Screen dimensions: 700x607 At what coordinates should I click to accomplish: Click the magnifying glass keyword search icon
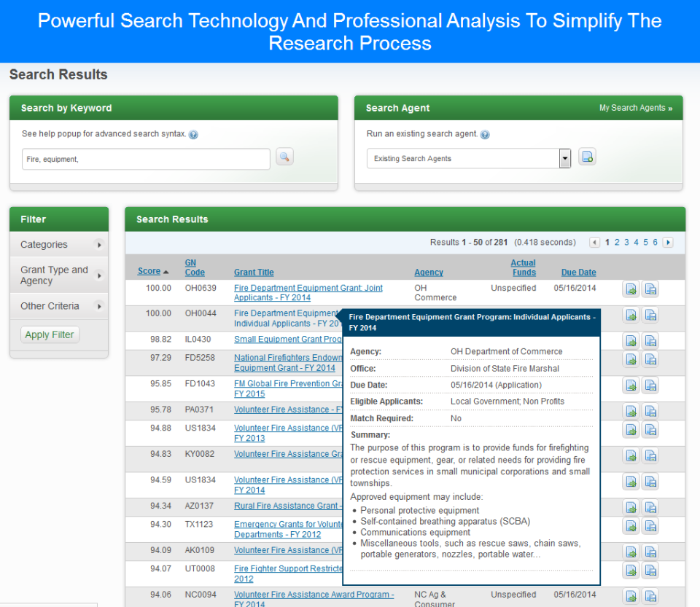tap(284, 157)
